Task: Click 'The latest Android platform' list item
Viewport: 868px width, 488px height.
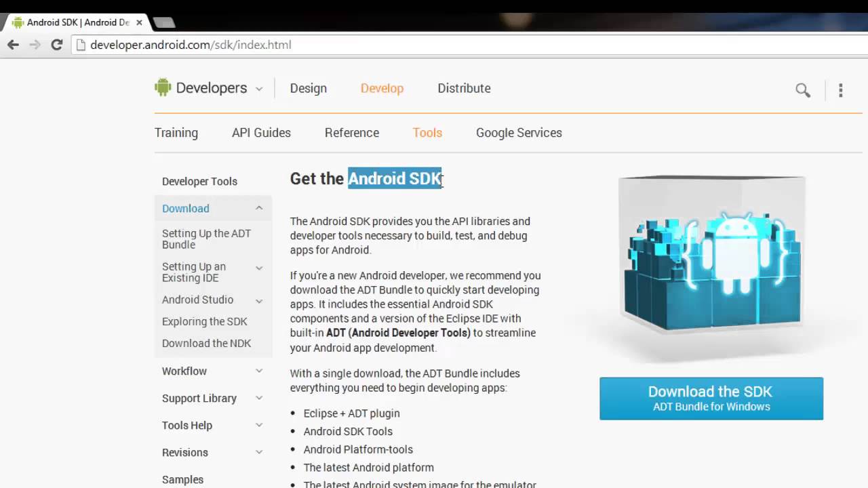Action: point(369,468)
